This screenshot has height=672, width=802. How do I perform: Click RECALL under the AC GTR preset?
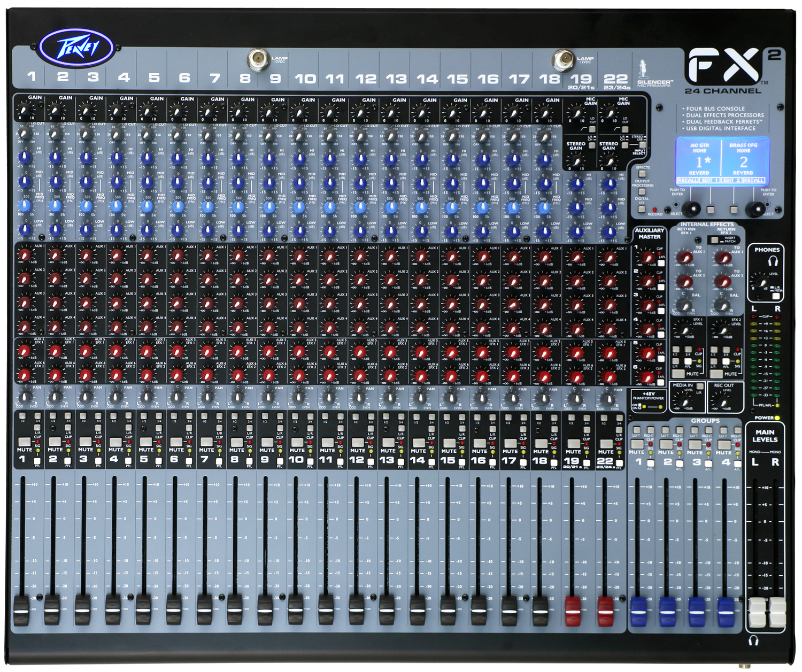coord(688,180)
